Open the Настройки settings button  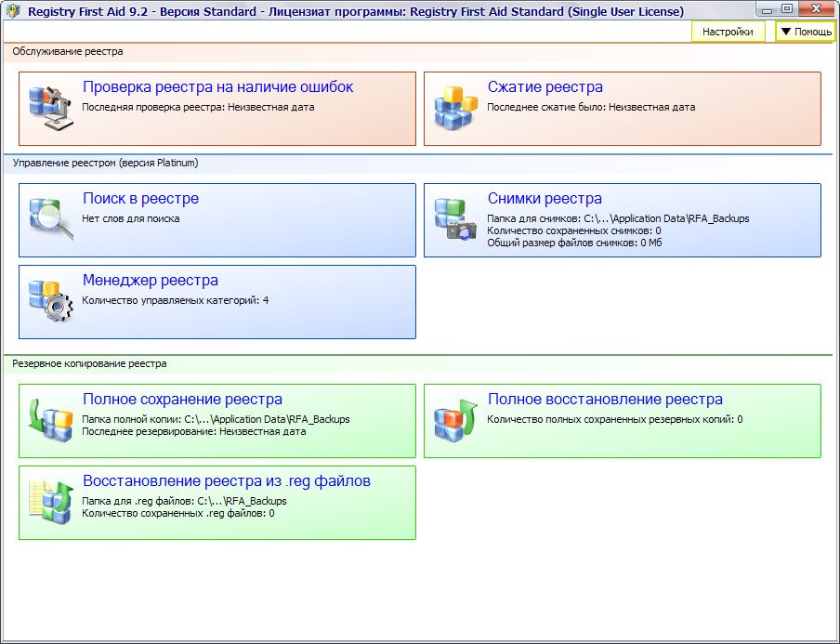728,32
